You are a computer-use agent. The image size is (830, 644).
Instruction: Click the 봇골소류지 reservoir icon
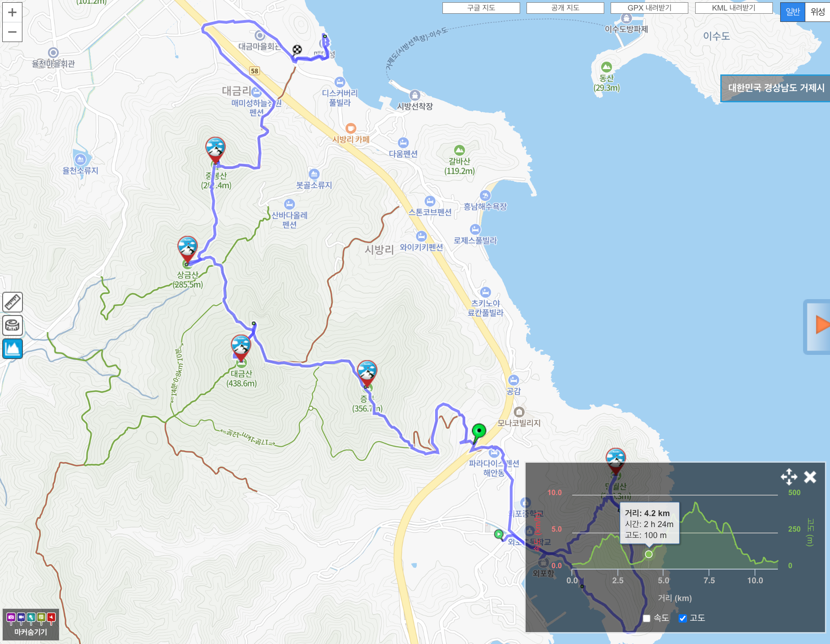tap(314, 174)
